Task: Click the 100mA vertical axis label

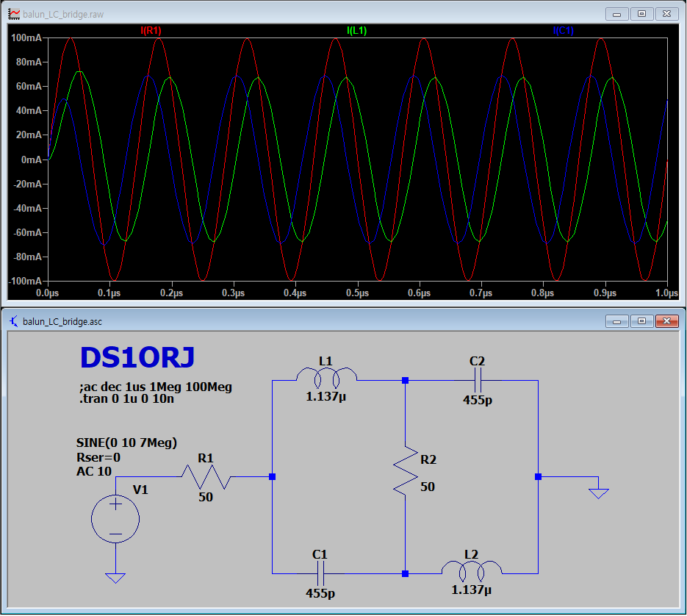Action: pos(26,37)
